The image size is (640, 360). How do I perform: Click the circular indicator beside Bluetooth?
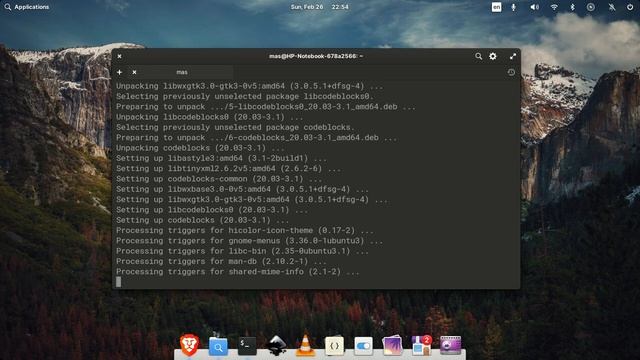(x=591, y=7)
